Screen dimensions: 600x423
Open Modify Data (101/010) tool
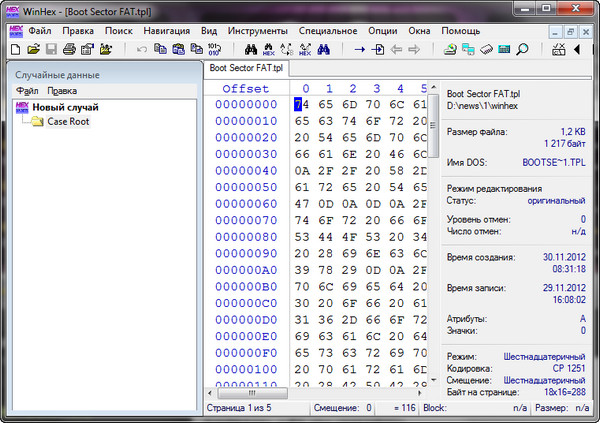[x=216, y=49]
